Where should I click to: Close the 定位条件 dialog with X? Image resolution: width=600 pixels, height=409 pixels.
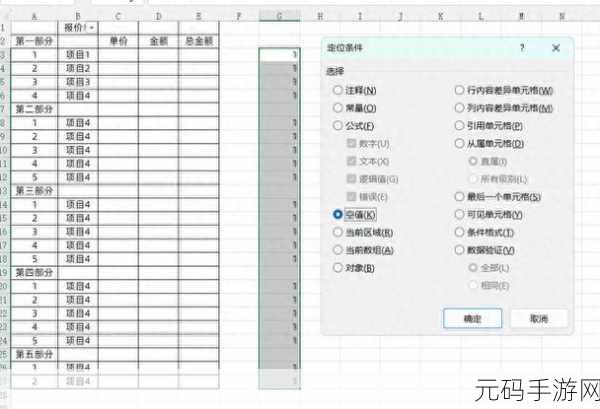tap(556, 48)
